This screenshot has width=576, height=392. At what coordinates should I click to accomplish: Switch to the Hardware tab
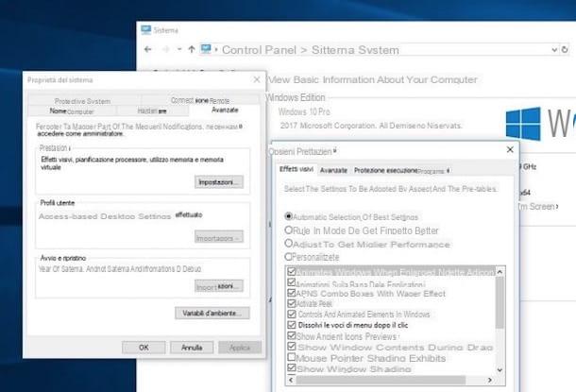[152, 111]
